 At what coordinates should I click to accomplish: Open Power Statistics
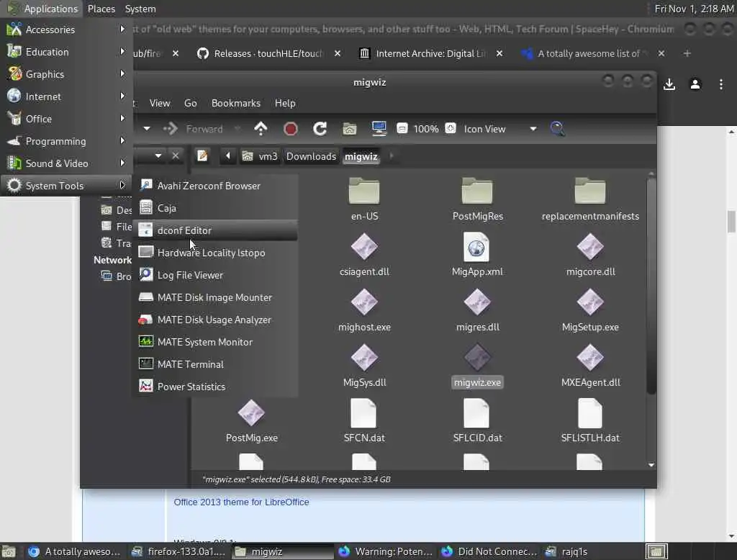click(214, 387)
